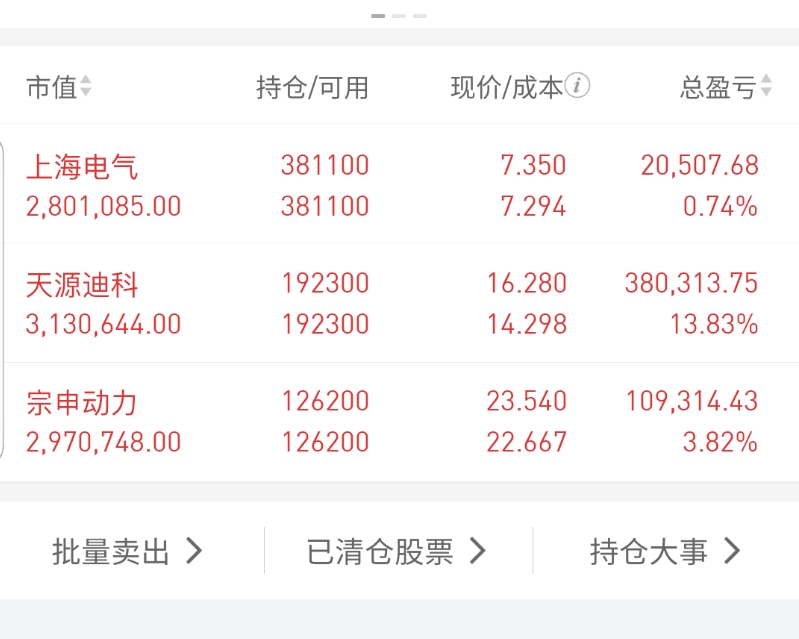799x639 pixels.
Task: Open the 批量卖出 chevron arrow
Action: [194, 551]
